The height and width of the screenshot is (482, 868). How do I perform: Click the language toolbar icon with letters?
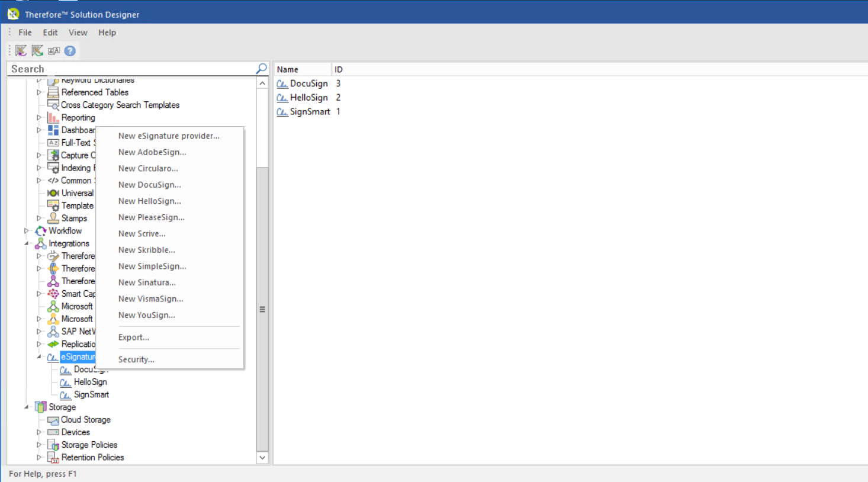coord(54,51)
